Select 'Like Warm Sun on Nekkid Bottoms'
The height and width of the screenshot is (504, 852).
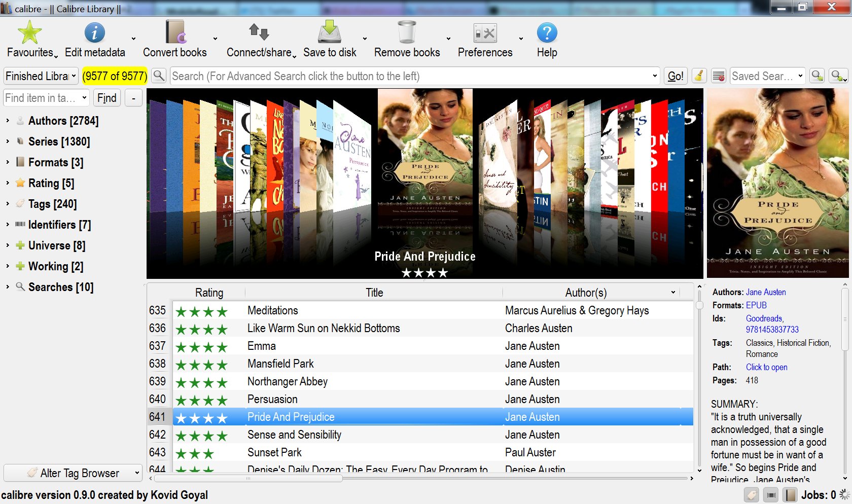click(324, 328)
